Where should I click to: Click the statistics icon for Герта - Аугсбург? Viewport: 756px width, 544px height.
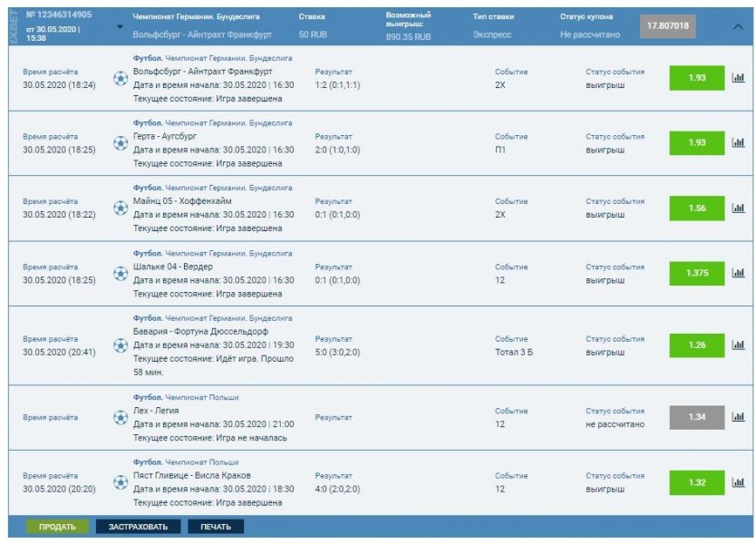tap(741, 143)
